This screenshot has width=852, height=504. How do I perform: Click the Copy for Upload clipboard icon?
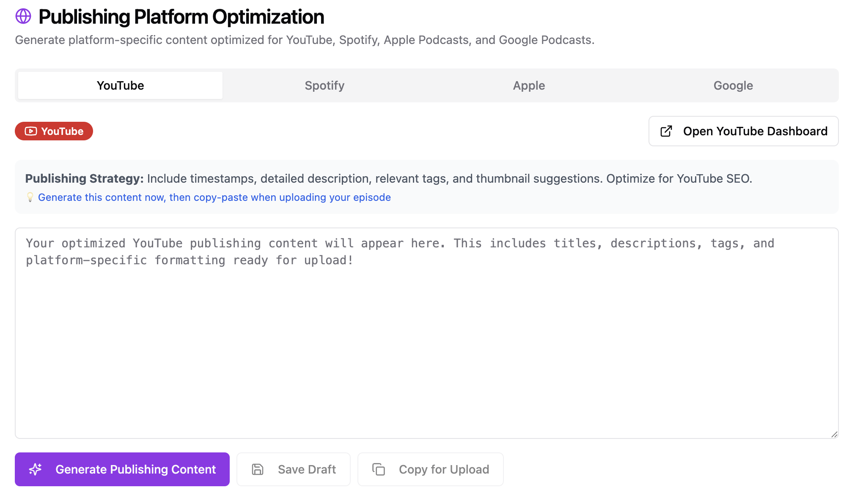point(379,469)
